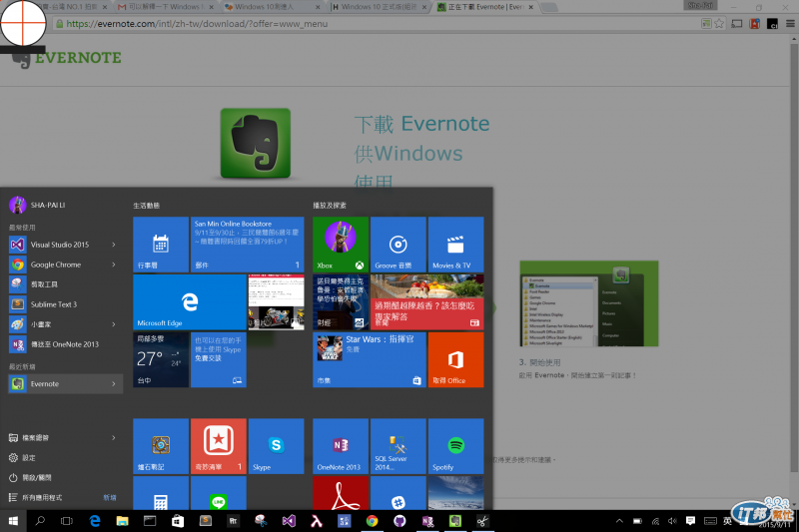This screenshot has height=532, width=799.
Task: Click the Chrome cast icon
Action: (x=737, y=23)
